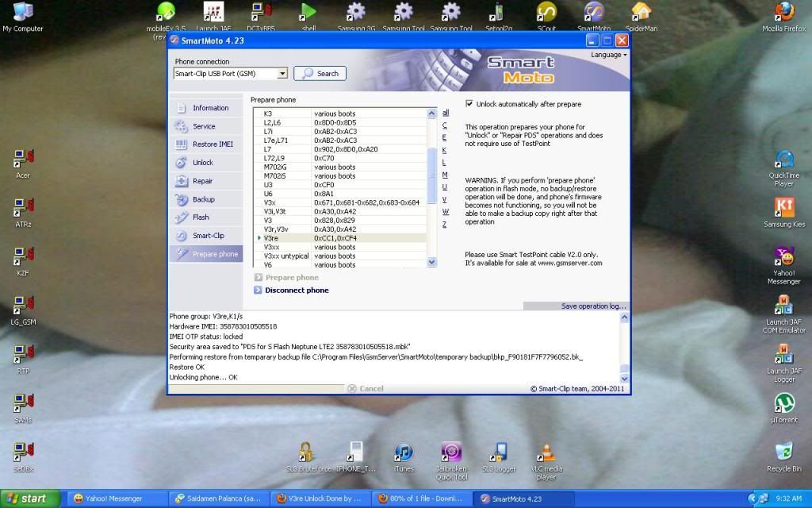Click the Flash sidebar icon

coord(181,217)
